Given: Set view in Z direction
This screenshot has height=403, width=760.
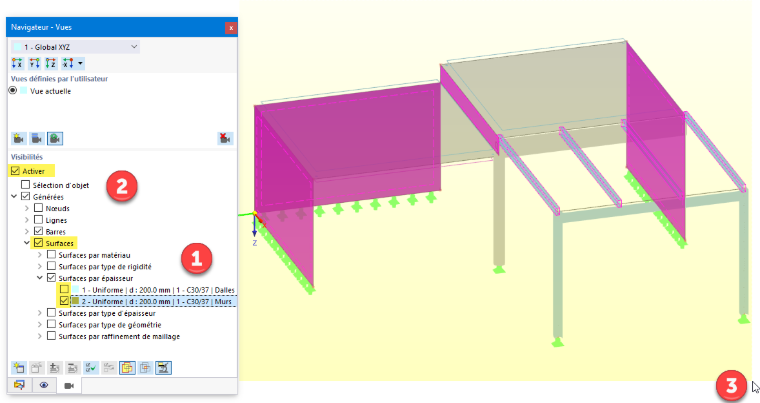Looking at the screenshot, I should pyautogui.click(x=51, y=63).
